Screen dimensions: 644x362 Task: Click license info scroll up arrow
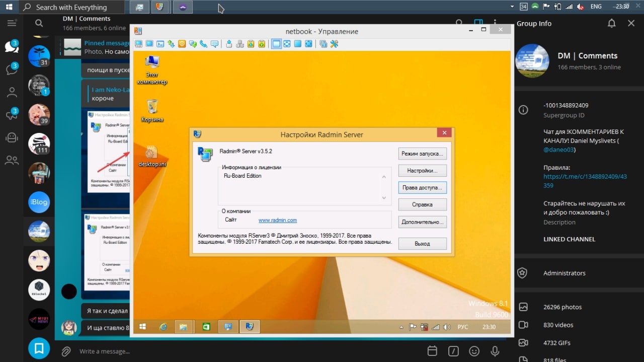pyautogui.click(x=384, y=177)
